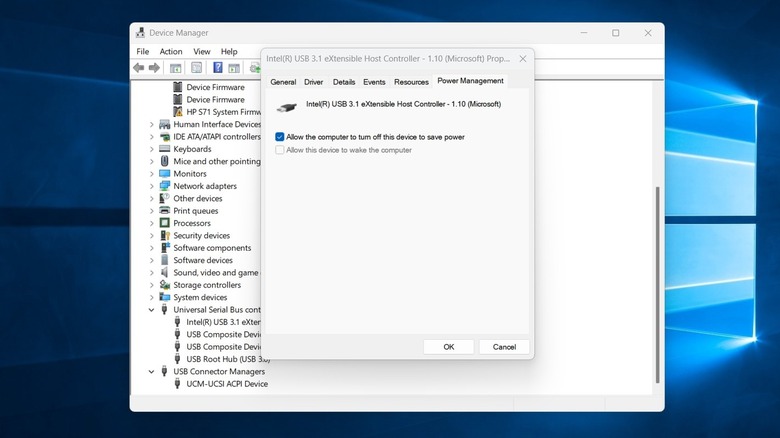
Task: Expand the Human Interface Devices node
Action: (152, 124)
